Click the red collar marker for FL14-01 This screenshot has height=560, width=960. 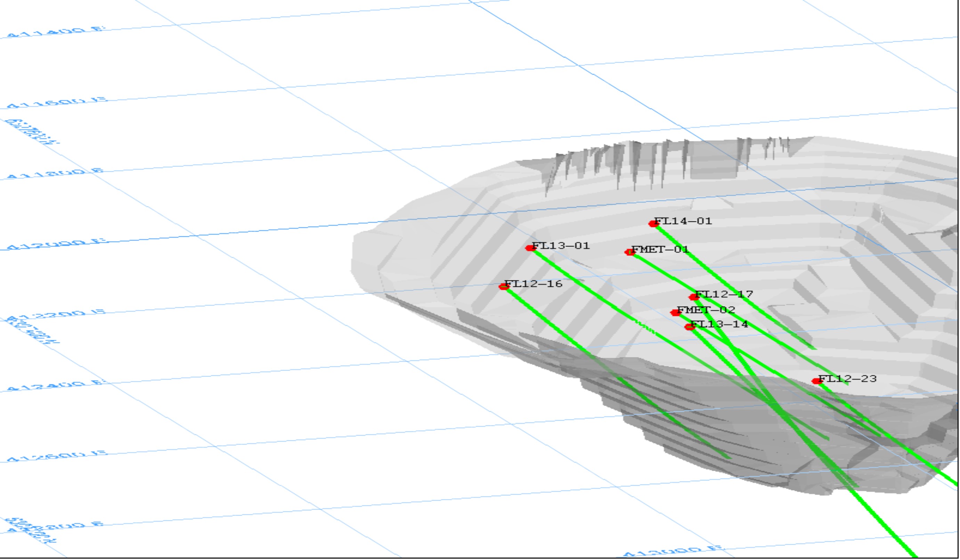[654, 224]
